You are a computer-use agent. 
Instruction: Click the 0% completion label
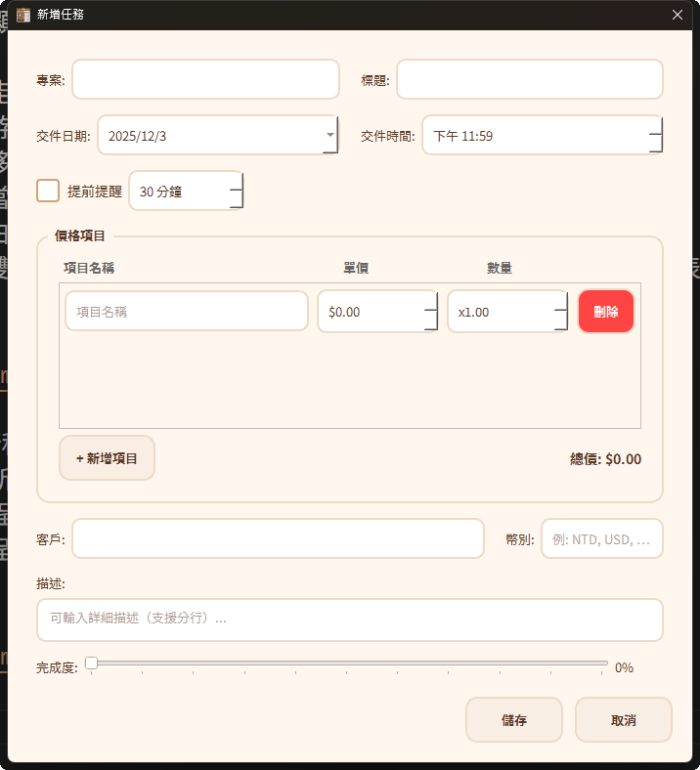(624, 667)
